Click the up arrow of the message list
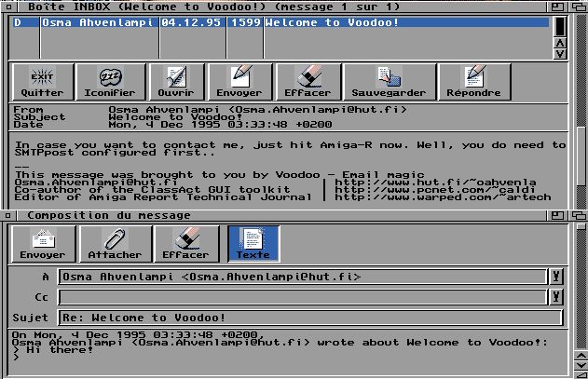Screen dimensions: 588x379 coord(560,43)
